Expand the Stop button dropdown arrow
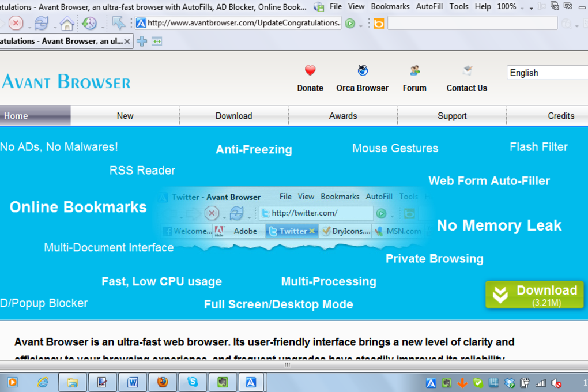Image resolution: width=588 pixels, height=392 pixels. click(29, 27)
